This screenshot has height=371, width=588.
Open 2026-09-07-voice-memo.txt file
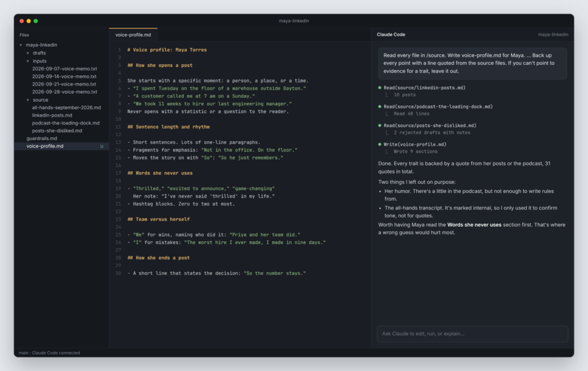(64, 69)
